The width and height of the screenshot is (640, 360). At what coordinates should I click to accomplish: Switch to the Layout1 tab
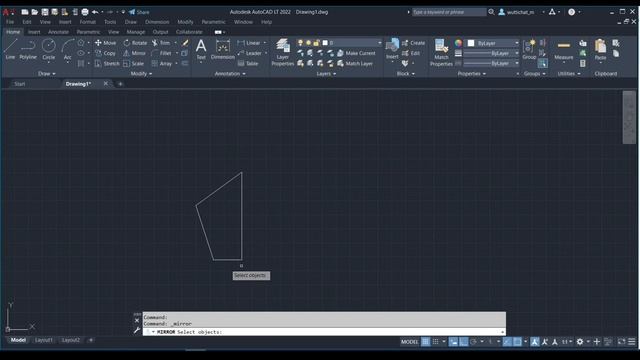(44, 340)
